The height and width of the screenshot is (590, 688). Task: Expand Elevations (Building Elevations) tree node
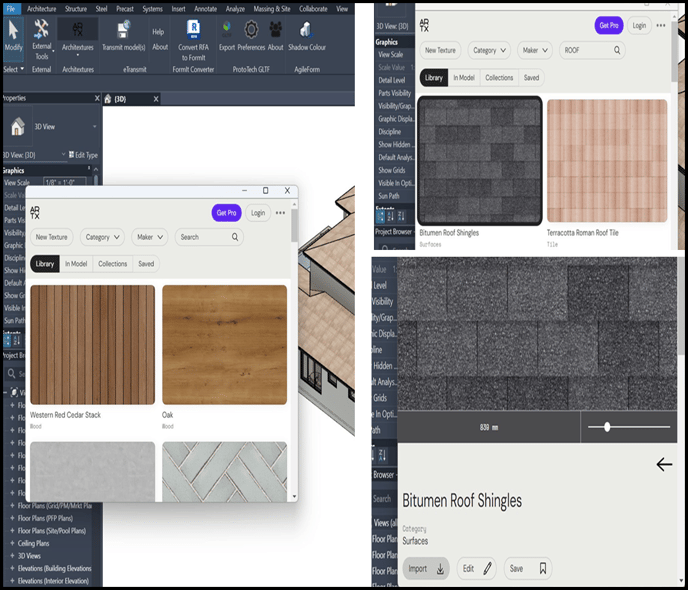coord(12,569)
